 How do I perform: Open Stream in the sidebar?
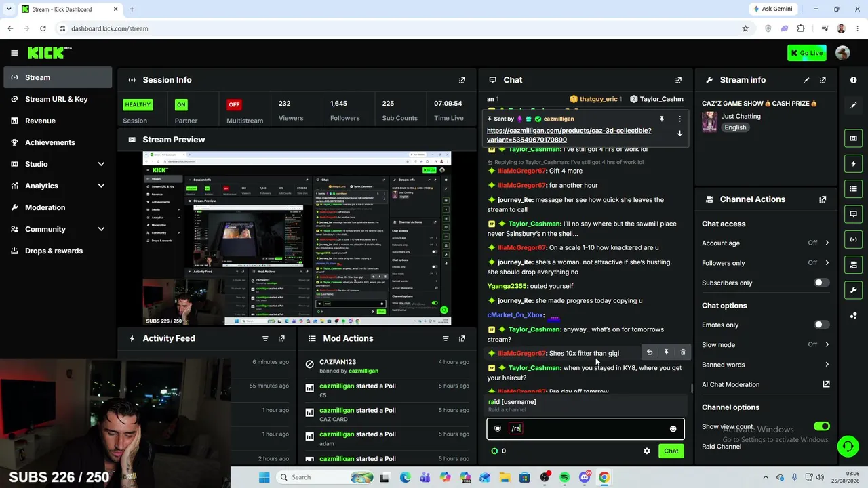58,77
